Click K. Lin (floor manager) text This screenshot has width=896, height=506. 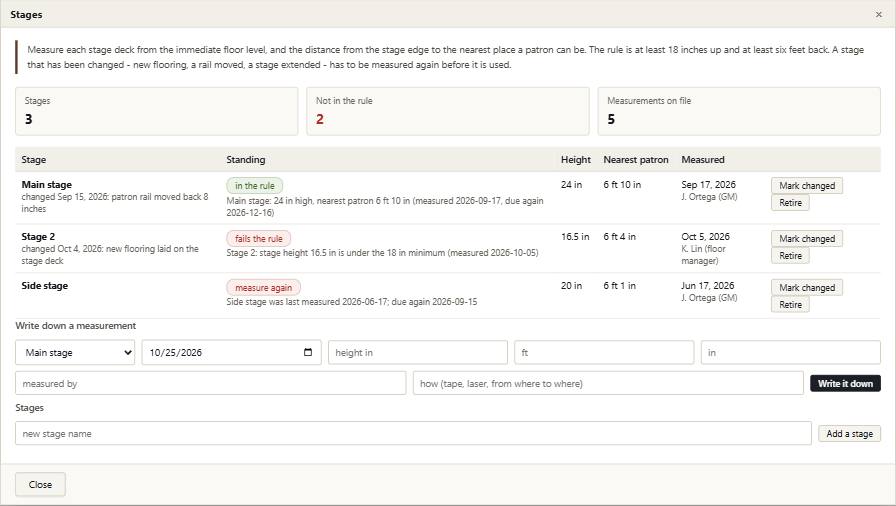click(703, 255)
